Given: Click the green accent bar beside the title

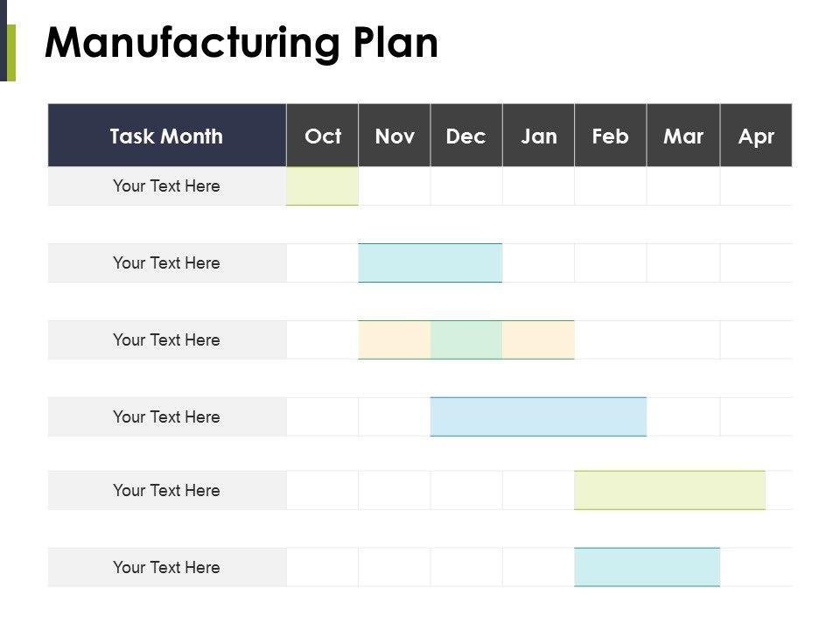Looking at the screenshot, I should pyautogui.click(x=11, y=52).
